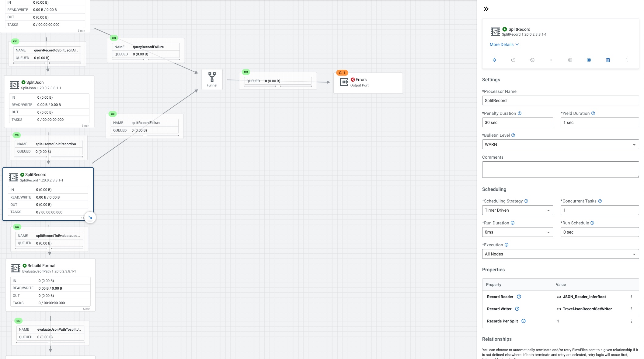Click the Errors output port bulletin badge
The image size is (644, 359).
342,73
